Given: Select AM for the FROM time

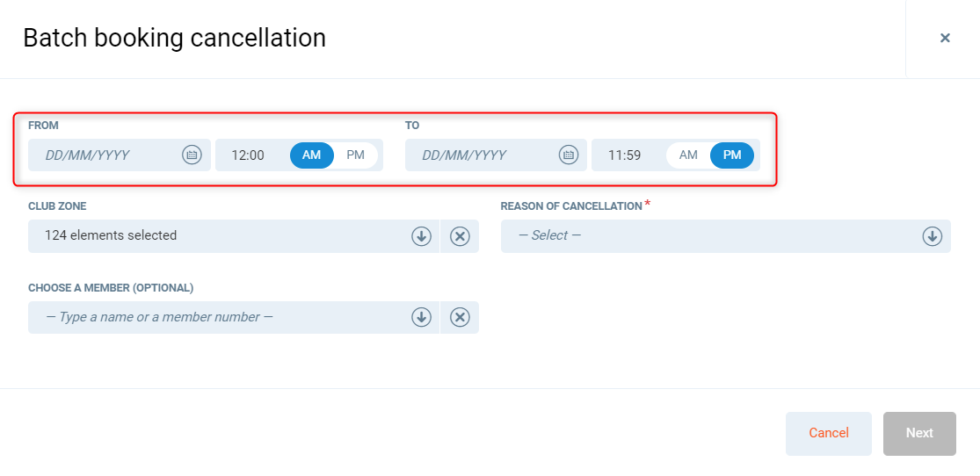Looking at the screenshot, I should tap(312, 155).
